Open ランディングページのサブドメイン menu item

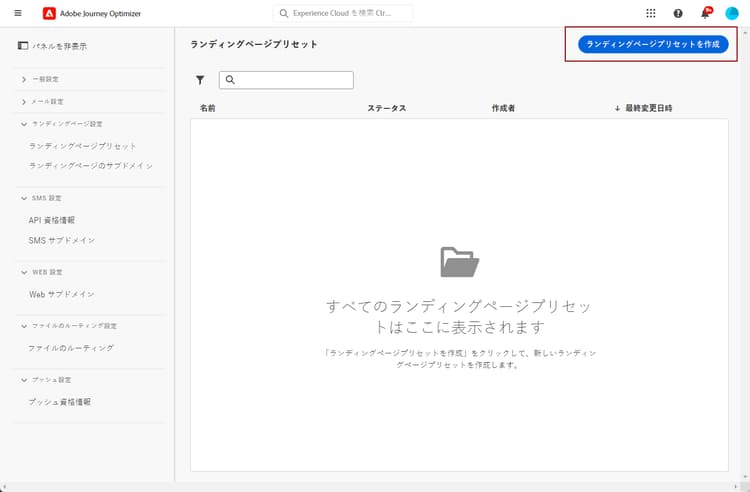click(91, 166)
